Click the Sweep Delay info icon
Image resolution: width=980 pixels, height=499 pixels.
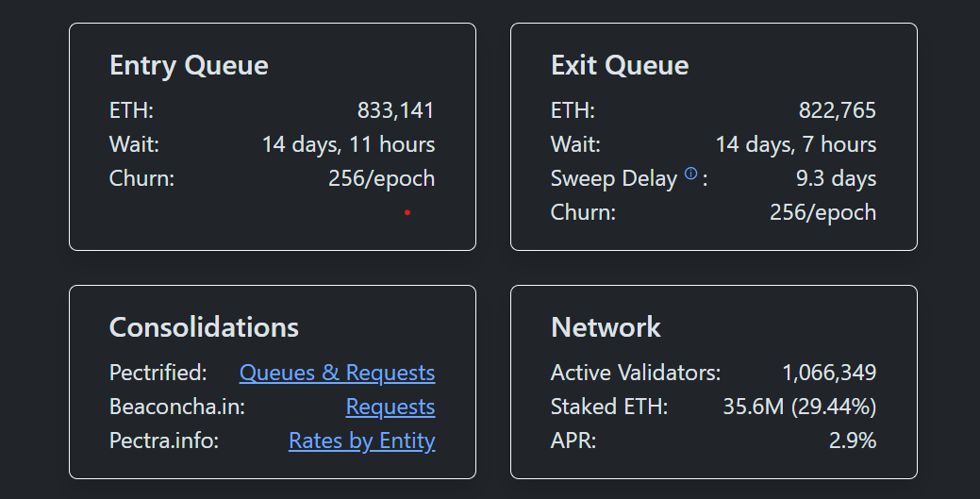click(690, 174)
